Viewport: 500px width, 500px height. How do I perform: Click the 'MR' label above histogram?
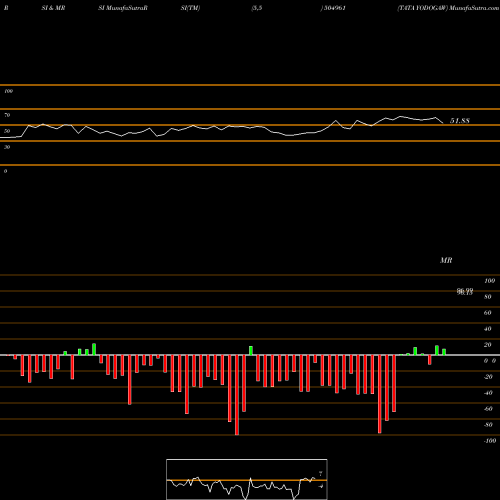(x=446, y=260)
